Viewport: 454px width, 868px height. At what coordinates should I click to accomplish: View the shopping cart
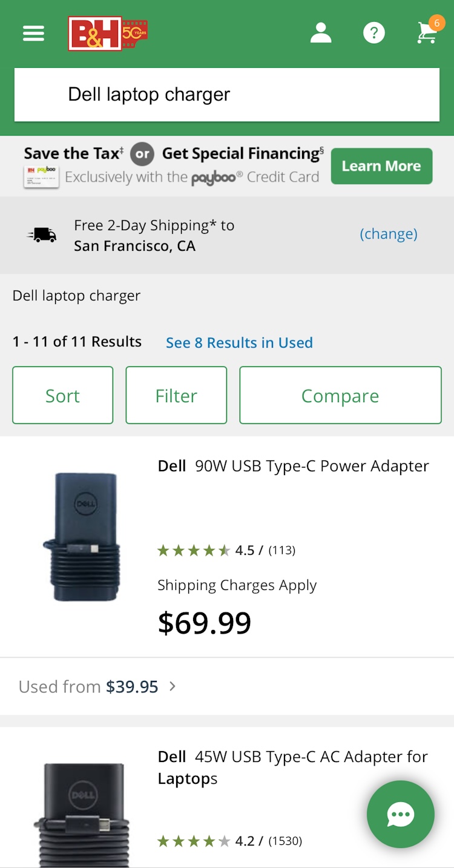427,33
